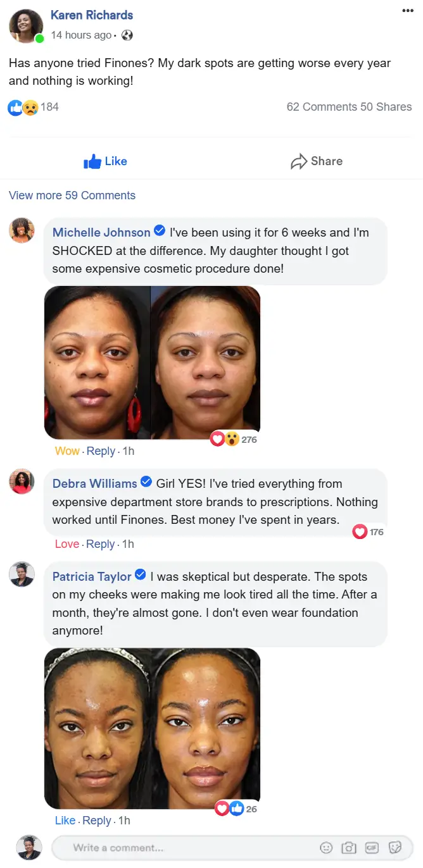Click heart reaction with 176 count
This screenshot has width=423, height=868.
pos(368,532)
